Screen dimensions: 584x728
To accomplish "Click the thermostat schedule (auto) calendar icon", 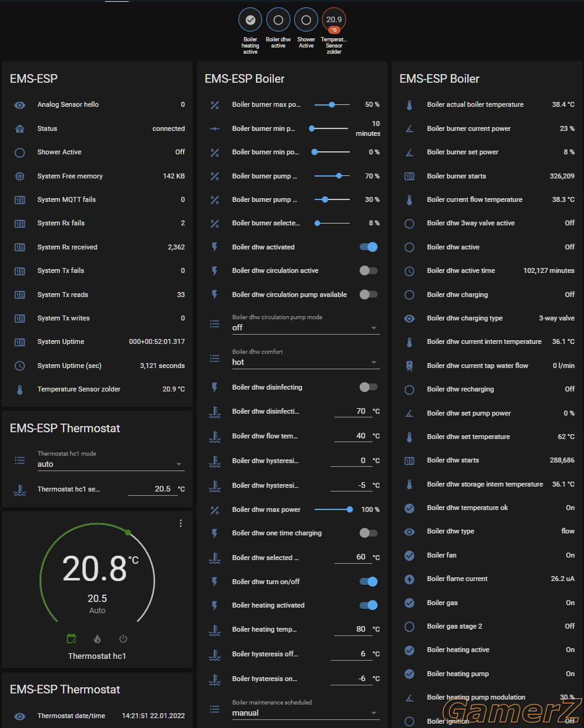I will (x=72, y=639).
